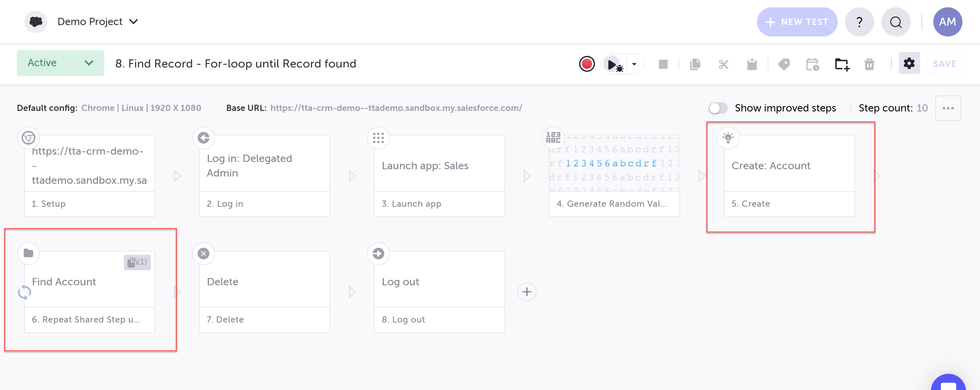Open the schedule calendar icon
The image size is (980, 390).
[x=812, y=64]
